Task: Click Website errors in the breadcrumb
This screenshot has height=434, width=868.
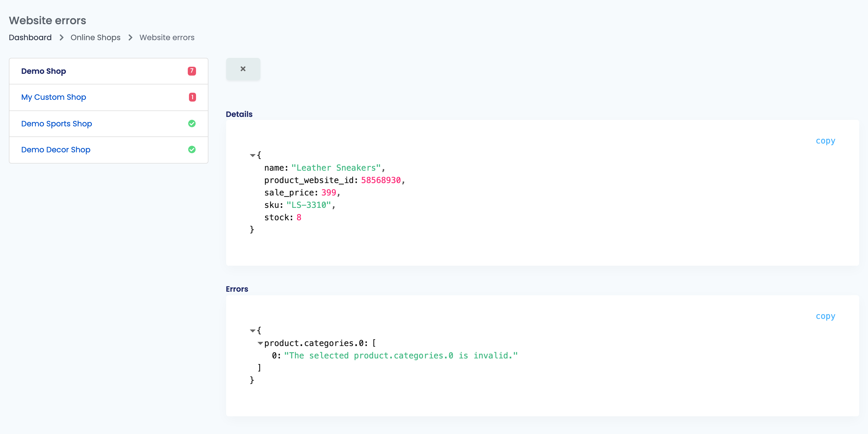Action: (167, 37)
